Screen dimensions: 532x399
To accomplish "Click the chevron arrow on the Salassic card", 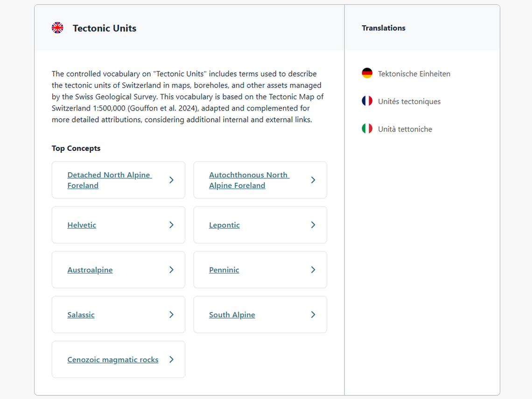I will tap(171, 315).
